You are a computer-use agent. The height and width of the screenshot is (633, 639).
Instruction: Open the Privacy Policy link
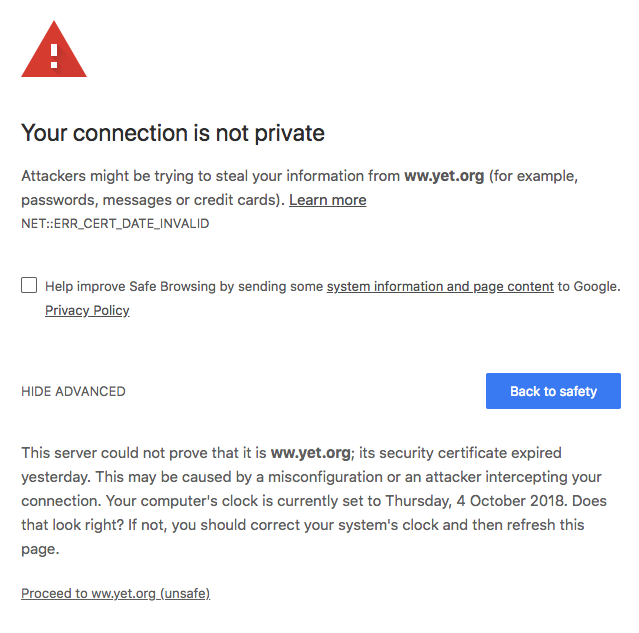(x=87, y=311)
